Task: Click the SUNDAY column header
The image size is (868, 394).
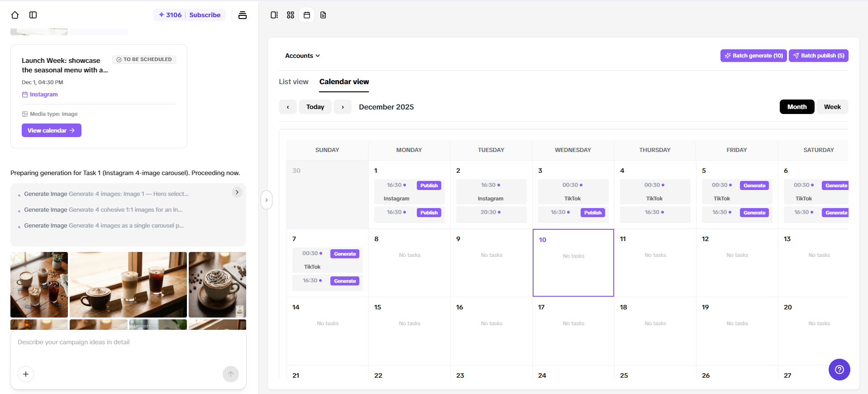Action: (x=327, y=150)
